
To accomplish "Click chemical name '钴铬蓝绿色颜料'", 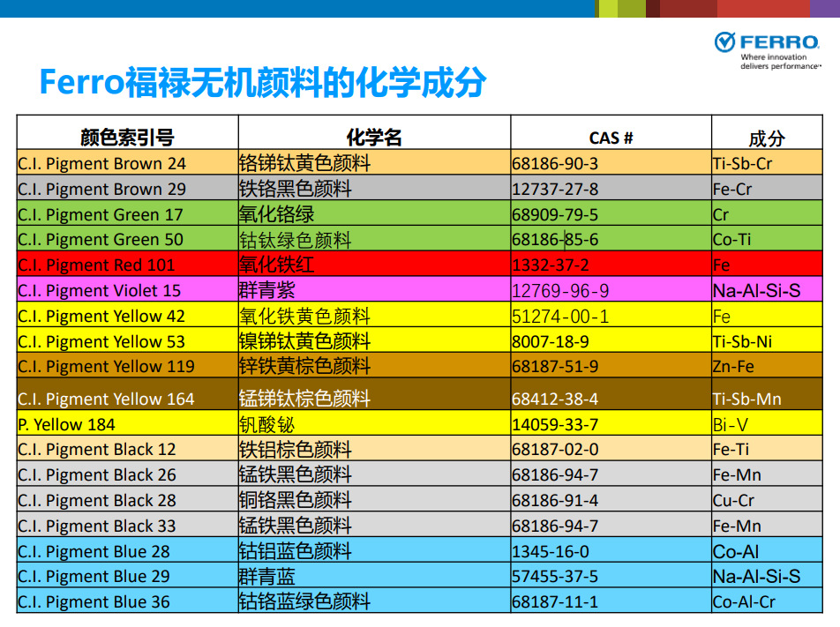I will [304, 601].
